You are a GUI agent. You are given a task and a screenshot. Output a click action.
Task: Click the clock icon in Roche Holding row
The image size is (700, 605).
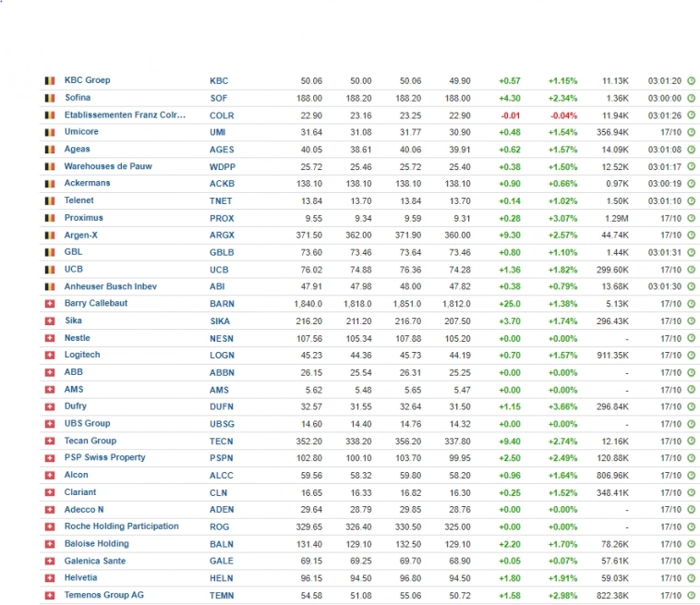pos(691,527)
